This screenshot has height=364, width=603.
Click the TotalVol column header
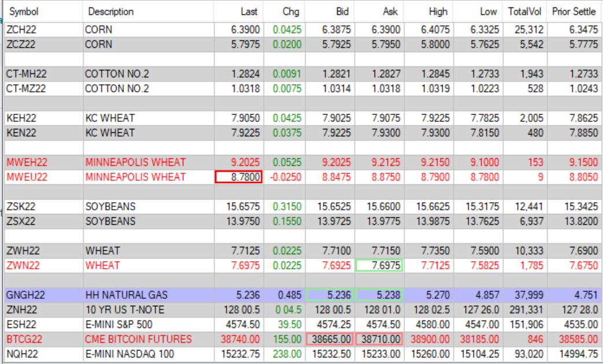(x=525, y=12)
